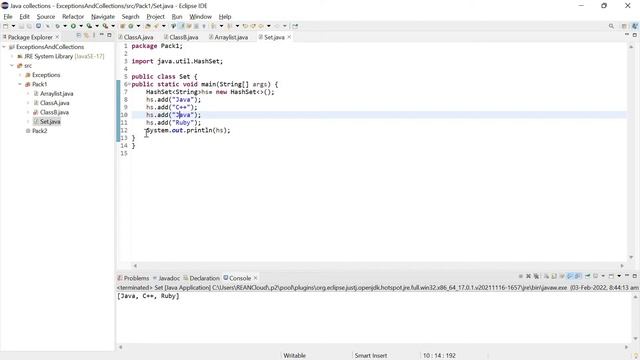Click the Previous Annotation arrow icon

(229, 26)
